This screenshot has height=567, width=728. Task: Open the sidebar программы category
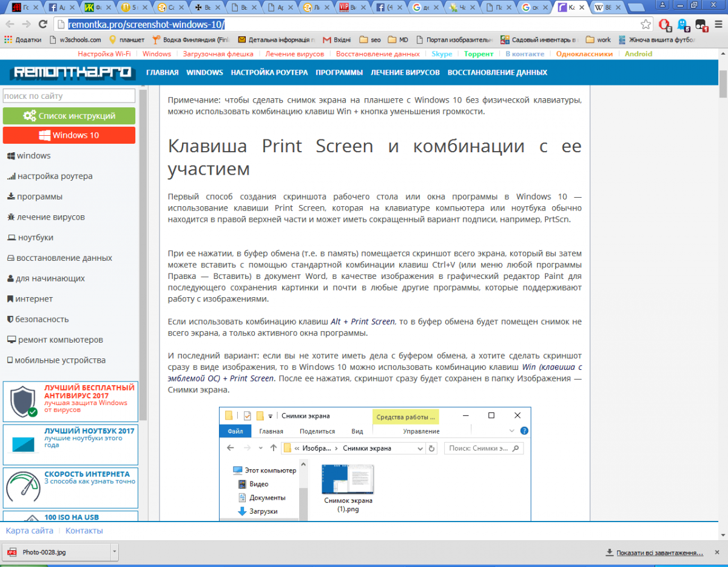click(35, 197)
